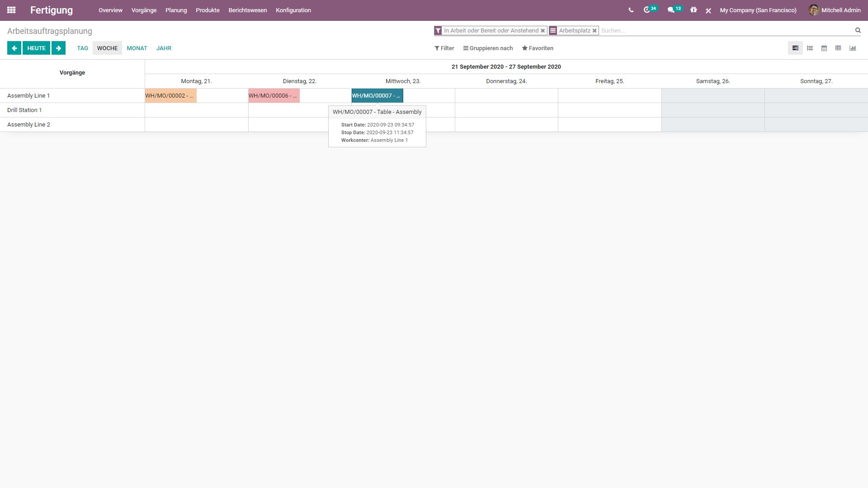Expand the Filter dropdown

(x=444, y=48)
